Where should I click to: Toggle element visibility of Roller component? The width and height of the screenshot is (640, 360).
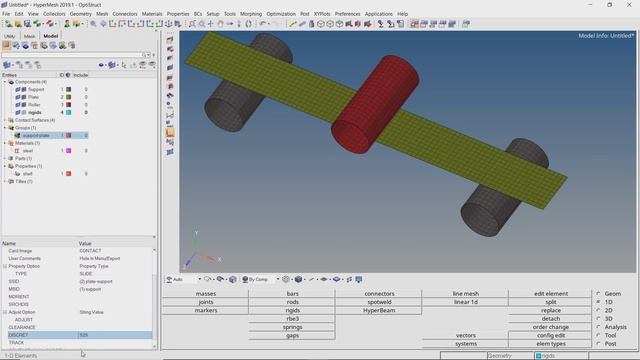click(24, 105)
